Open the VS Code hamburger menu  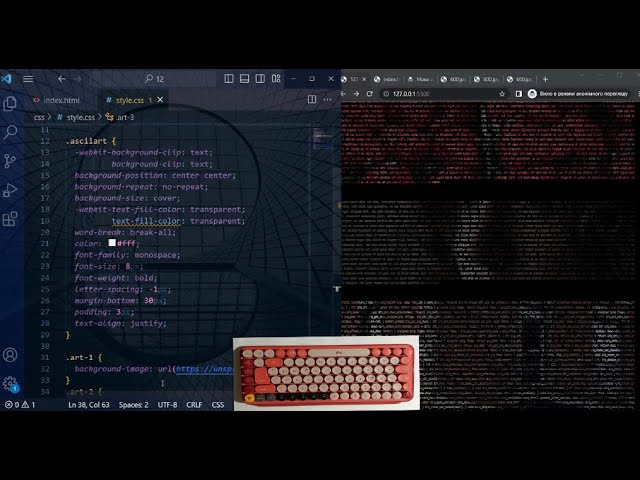click(28, 79)
